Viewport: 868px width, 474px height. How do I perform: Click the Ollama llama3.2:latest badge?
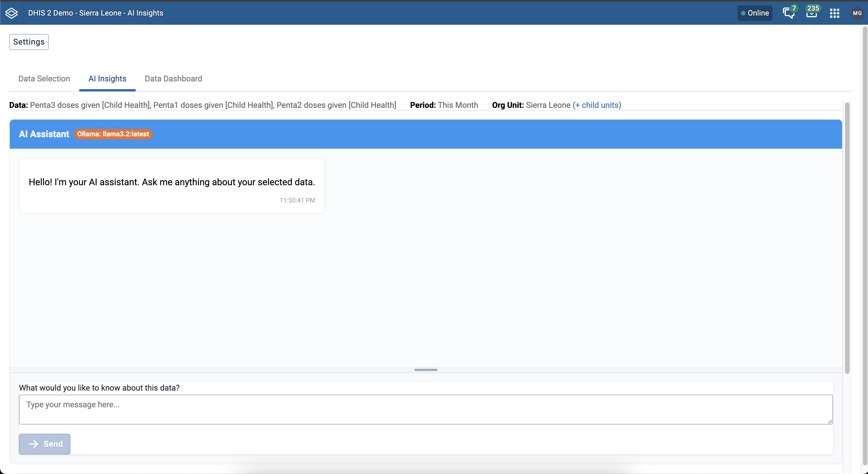[x=113, y=134]
